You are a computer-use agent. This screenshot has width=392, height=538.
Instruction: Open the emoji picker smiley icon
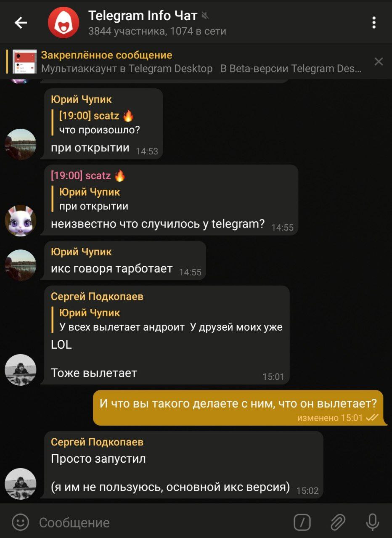pos(21,522)
